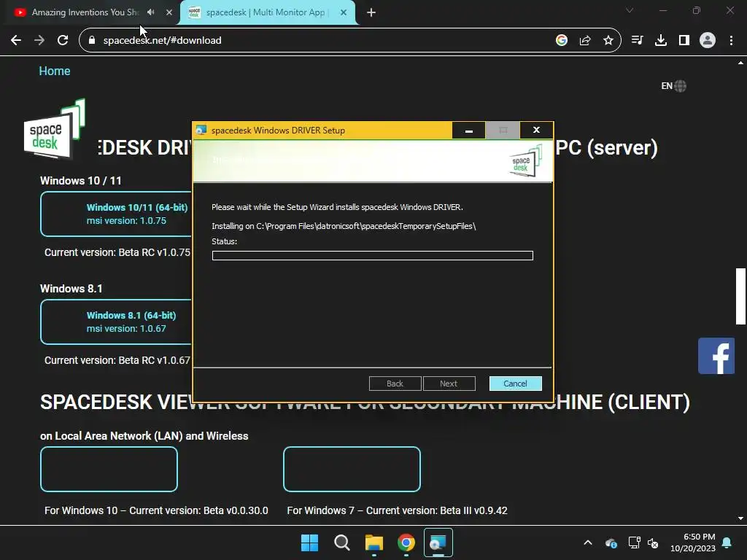Click text 'Current version: Beta RC v1.0.67'

click(117, 360)
